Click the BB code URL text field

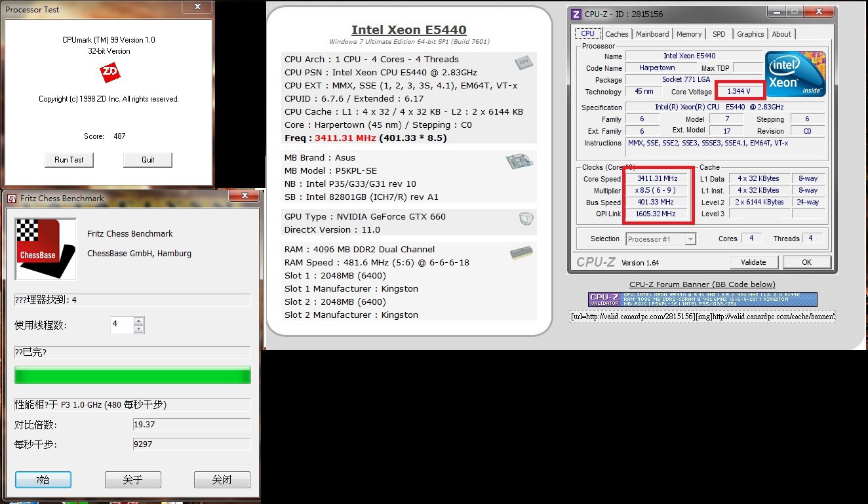click(703, 317)
